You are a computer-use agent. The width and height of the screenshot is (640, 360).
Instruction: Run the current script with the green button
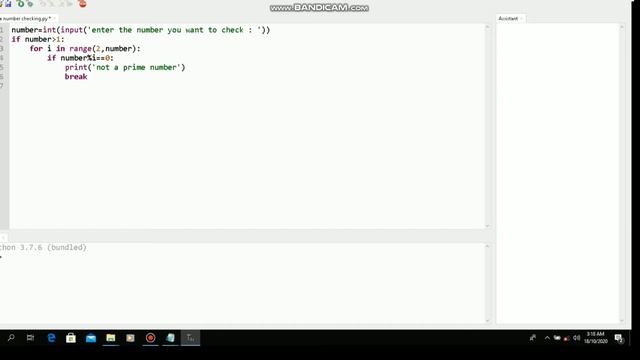click(20, 4)
